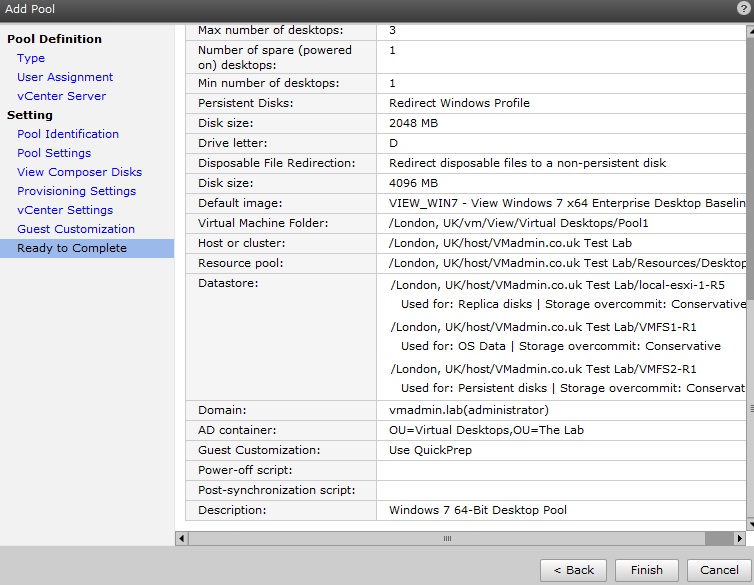The image size is (754, 585).
Task: Click the '2048 MB' disk size value
Action: click(x=414, y=123)
